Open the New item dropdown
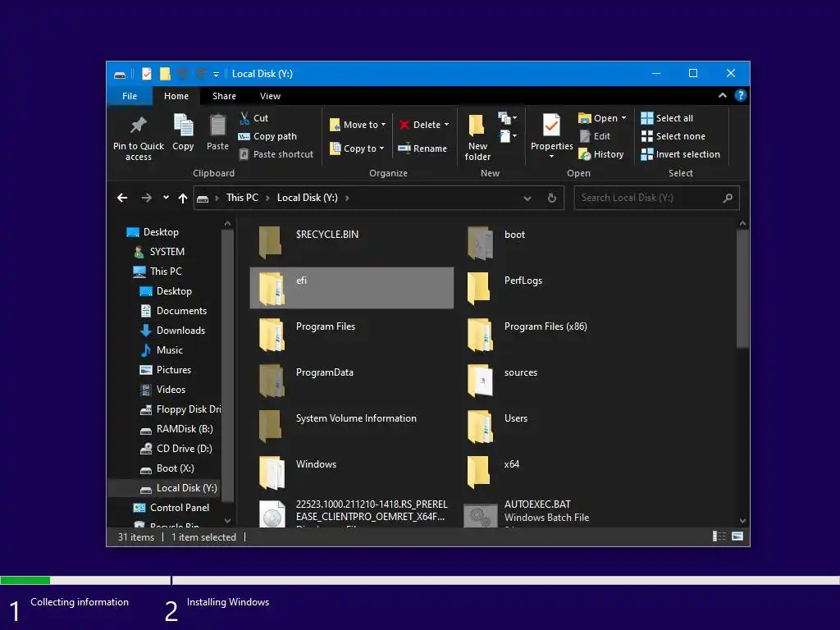The width and height of the screenshot is (840, 630). pyautogui.click(x=507, y=118)
